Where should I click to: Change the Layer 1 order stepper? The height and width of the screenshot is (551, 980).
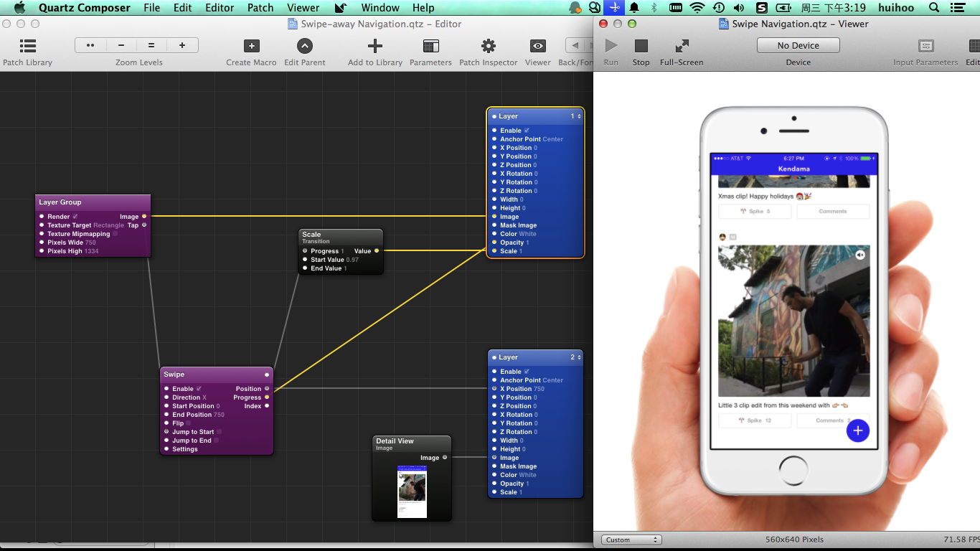click(x=579, y=116)
